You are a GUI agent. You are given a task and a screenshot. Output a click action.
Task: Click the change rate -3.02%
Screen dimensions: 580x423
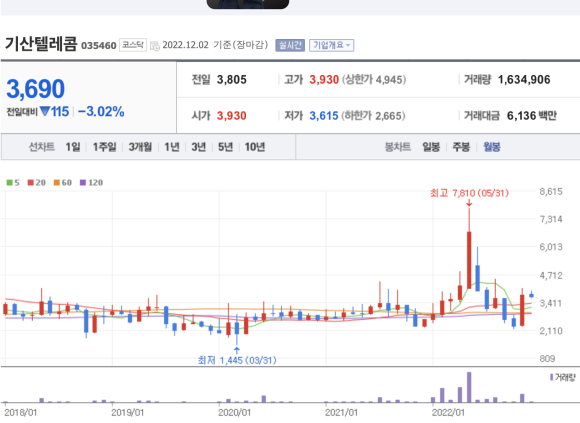[101, 111]
